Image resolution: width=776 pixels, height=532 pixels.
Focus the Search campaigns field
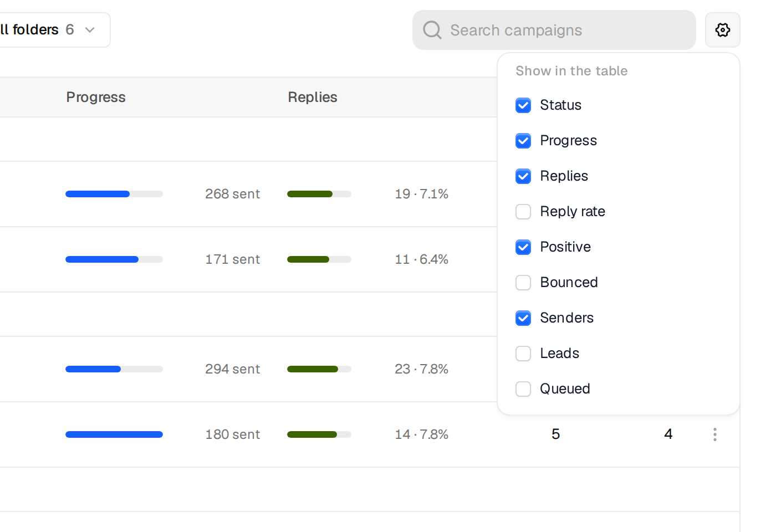(554, 30)
